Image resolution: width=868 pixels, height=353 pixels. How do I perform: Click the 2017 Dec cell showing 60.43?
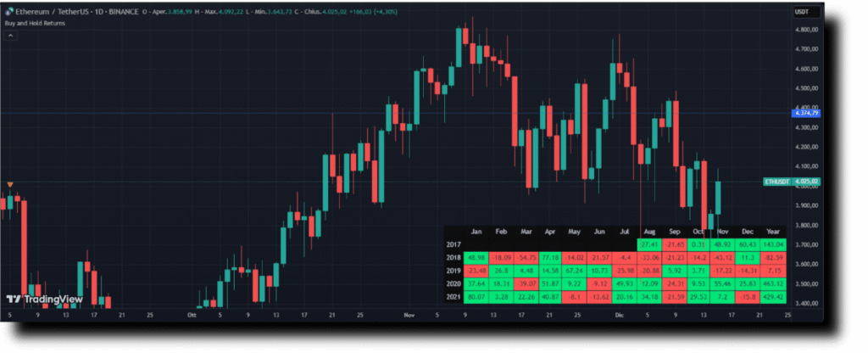click(747, 244)
